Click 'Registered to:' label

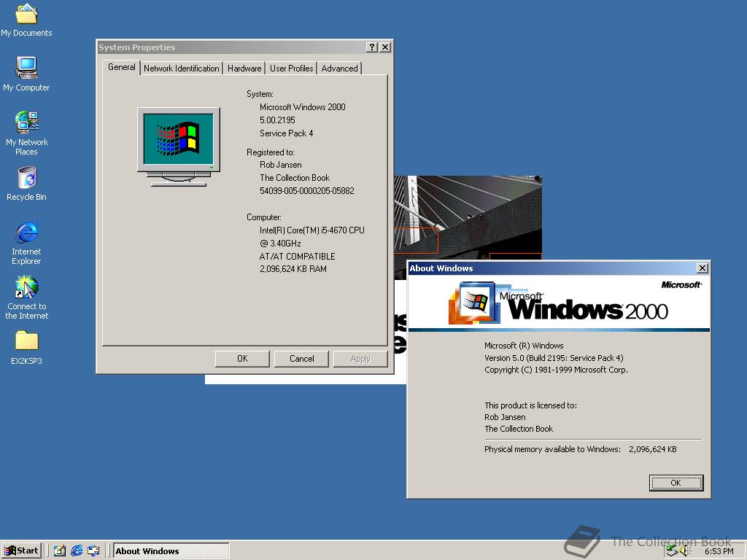(x=271, y=152)
